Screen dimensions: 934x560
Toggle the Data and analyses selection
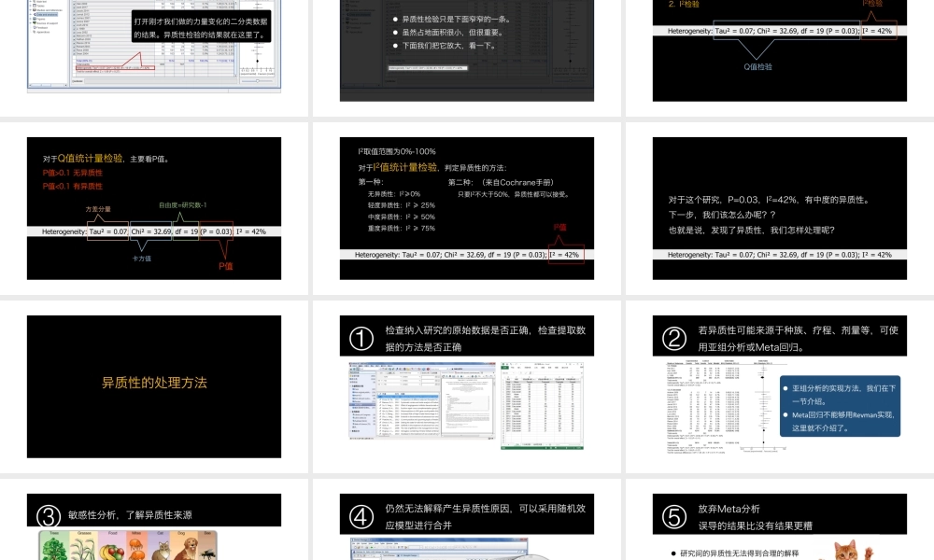[x=40, y=14]
